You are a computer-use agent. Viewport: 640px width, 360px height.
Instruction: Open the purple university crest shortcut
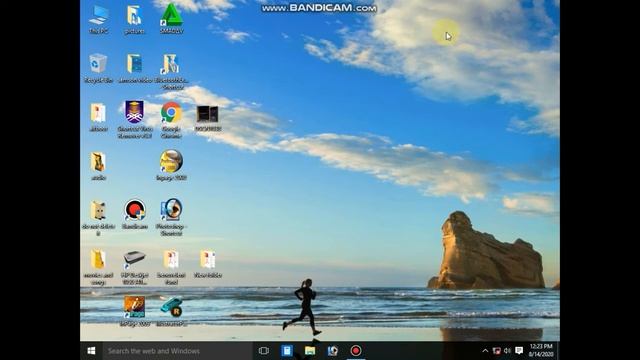(x=135, y=120)
